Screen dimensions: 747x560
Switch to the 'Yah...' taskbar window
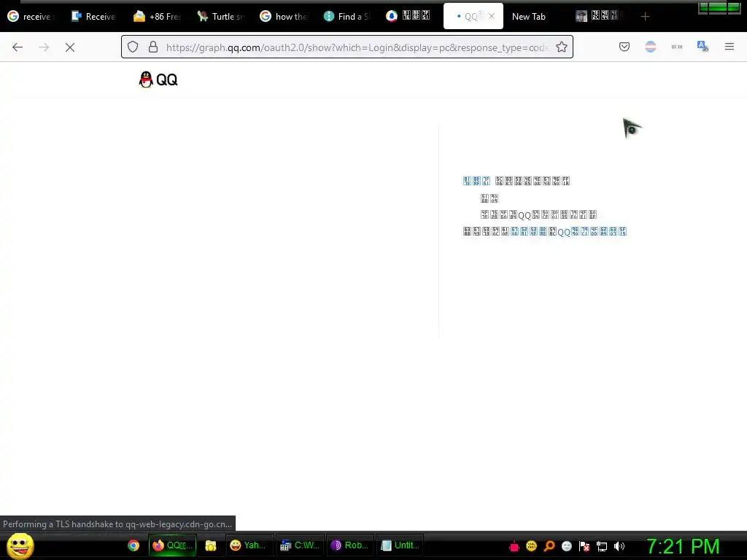[249, 545]
